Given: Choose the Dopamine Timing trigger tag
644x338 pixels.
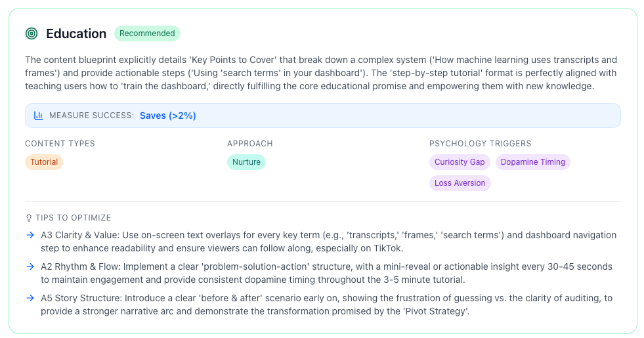Looking at the screenshot, I should click(532, 162).
